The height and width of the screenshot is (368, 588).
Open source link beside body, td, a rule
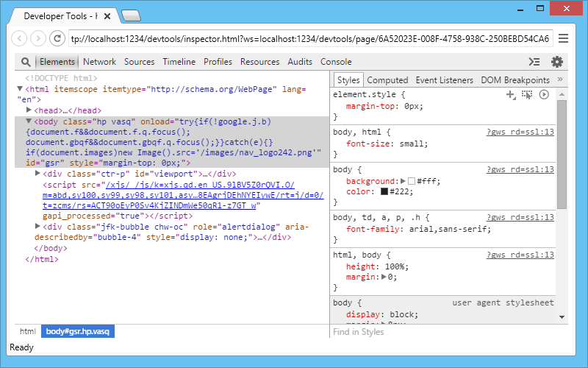tap(520, 217)
